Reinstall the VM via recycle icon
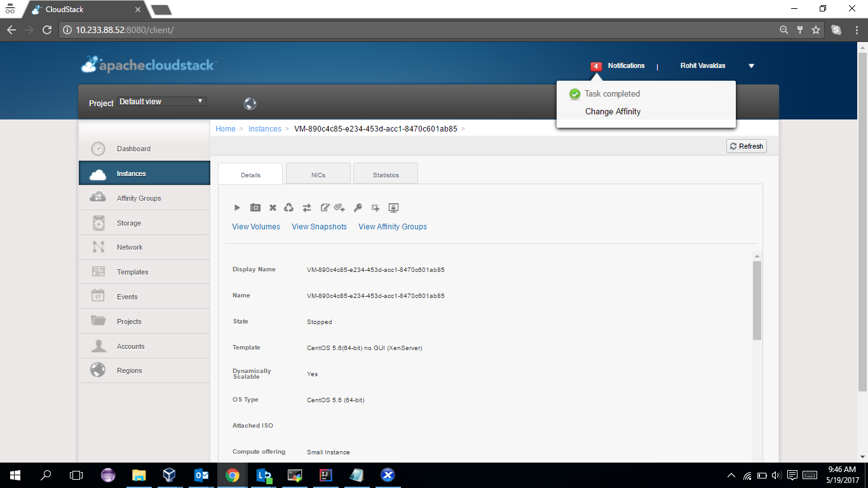Screen dimensions: 868x488 click(289, 208)
